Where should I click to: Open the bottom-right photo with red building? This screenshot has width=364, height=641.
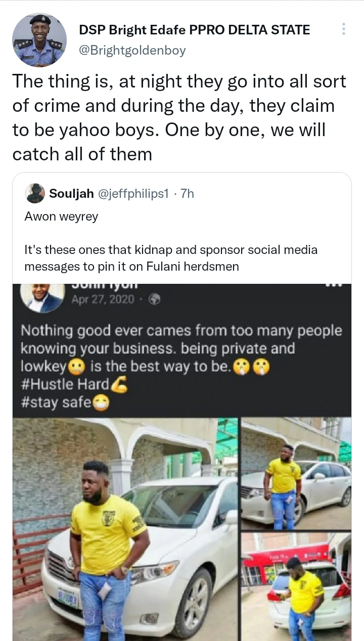(x=296, y=585)
